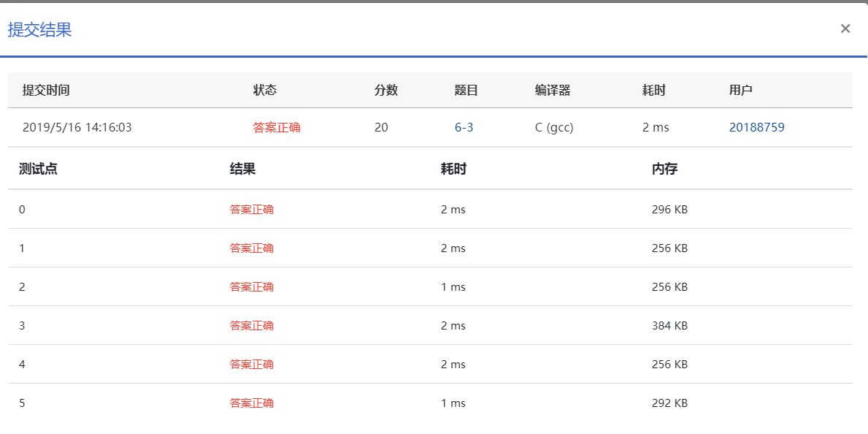Open user profile link 20188759
The width and height of the screenshot is (868, 434).
(x=757, y=127)
